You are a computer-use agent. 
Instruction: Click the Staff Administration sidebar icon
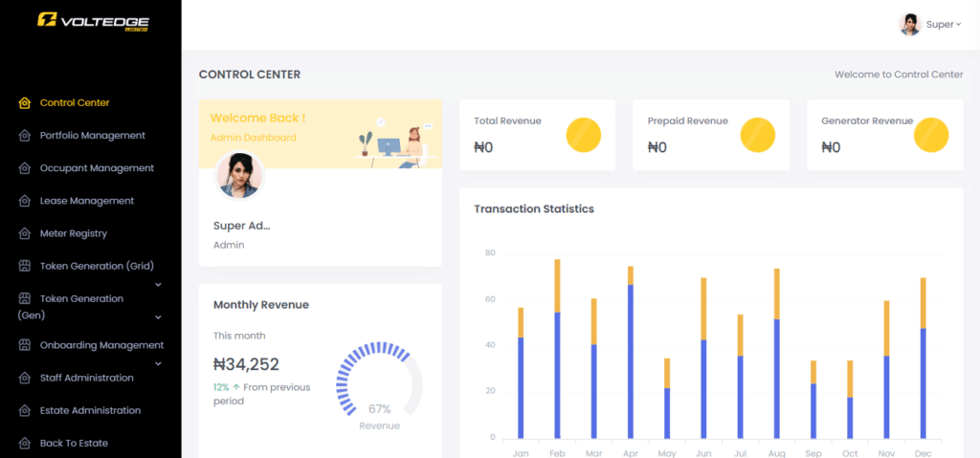[25, 378]
